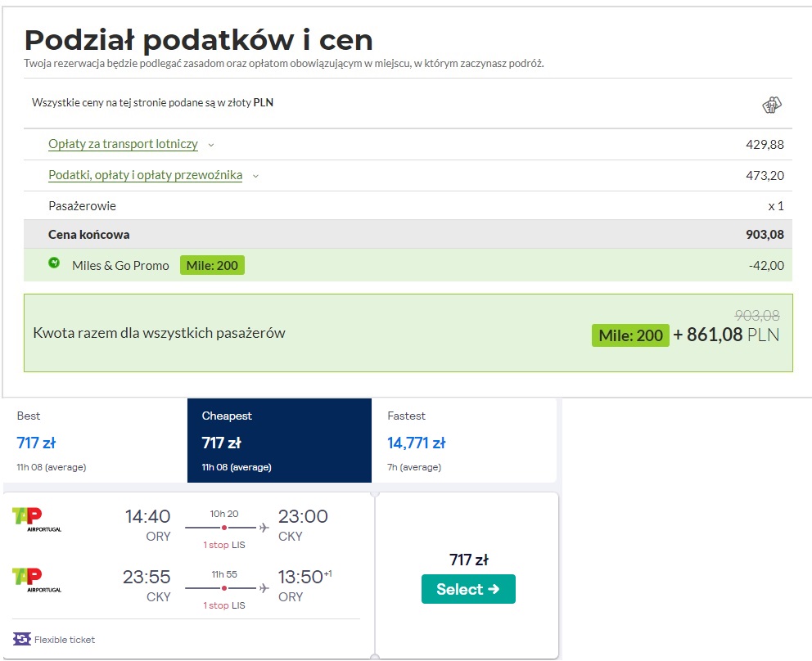Click the 10h 20 flight duration
The width and height of the screenshot is (812, 661).
pos(224,514)
